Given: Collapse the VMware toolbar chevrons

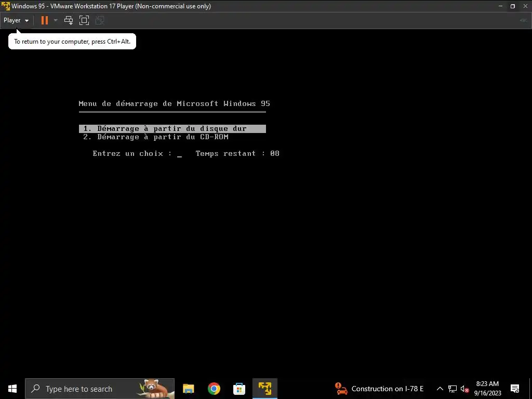Looking at the screenshot, I should tap(523, 20).
